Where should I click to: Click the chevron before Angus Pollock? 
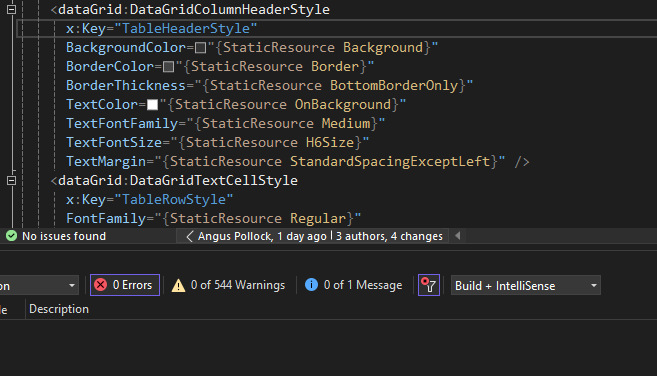tap(190, 236)
